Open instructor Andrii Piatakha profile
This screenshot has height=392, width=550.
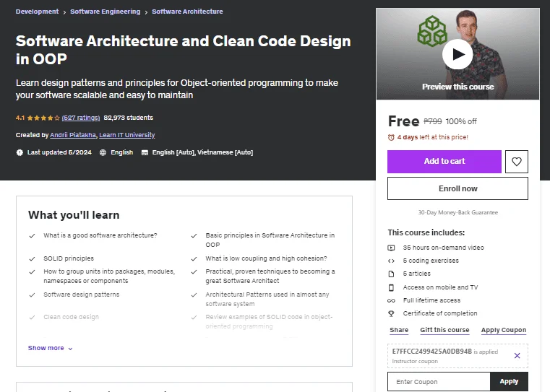click(73, 135)
